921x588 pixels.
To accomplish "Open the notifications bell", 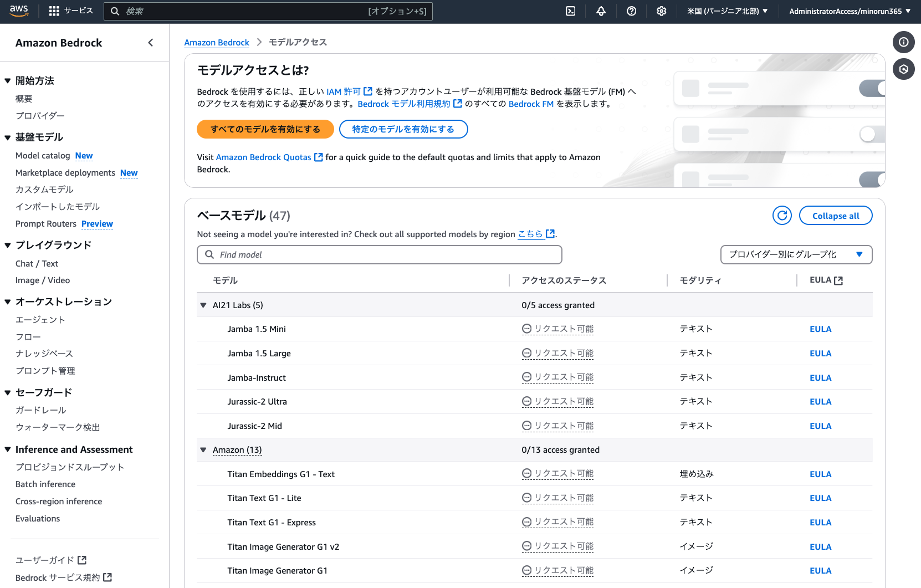I will click(x=601, y=11).
